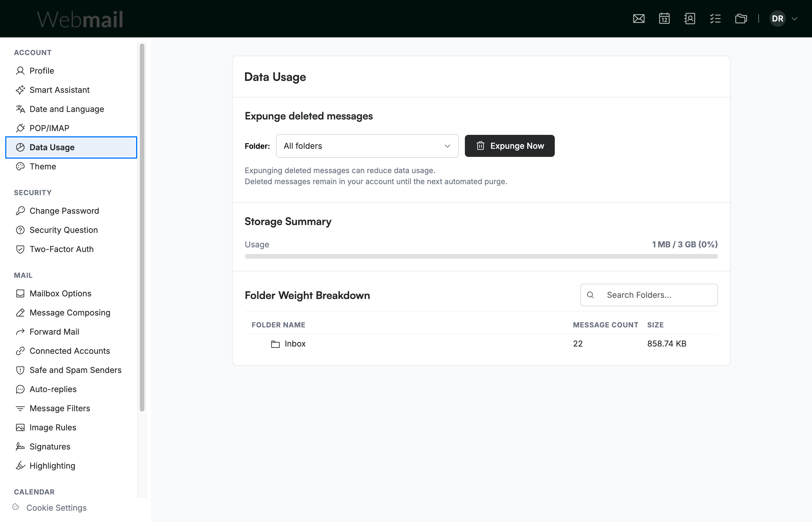Click the Security Question mark icon
The width and height of the screenshot is (812, 522).
click(20, 230)
